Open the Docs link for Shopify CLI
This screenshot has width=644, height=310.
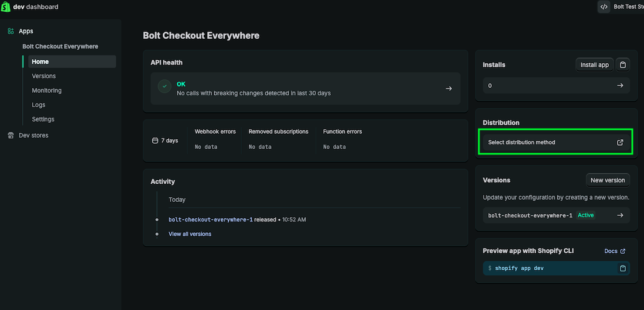pos(614,251)
